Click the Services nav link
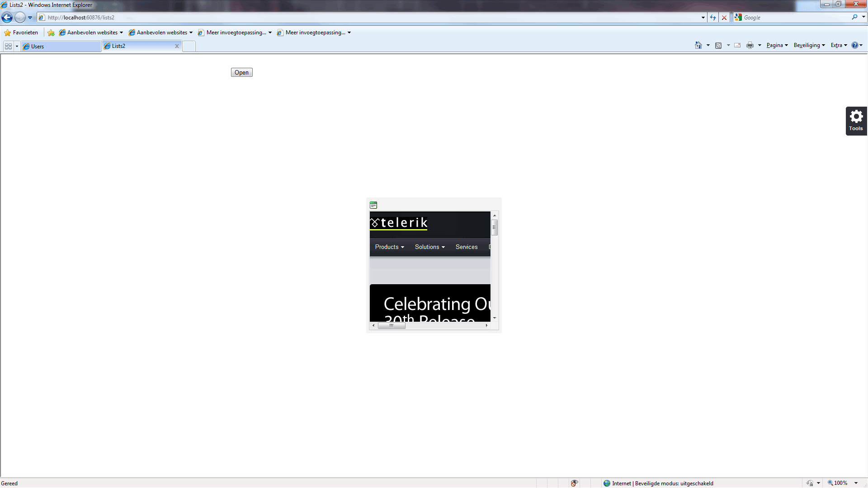This screenshot has height=488, width=868. (467, 247)
